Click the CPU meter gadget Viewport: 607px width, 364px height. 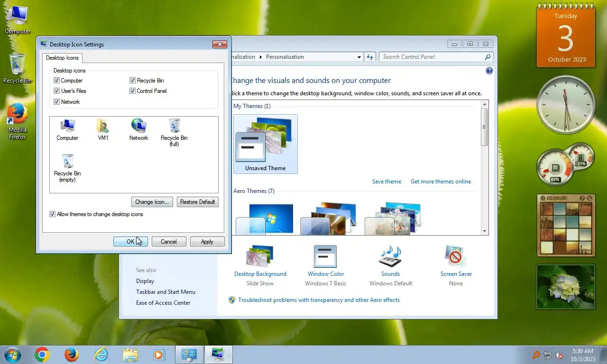[565, 165]
